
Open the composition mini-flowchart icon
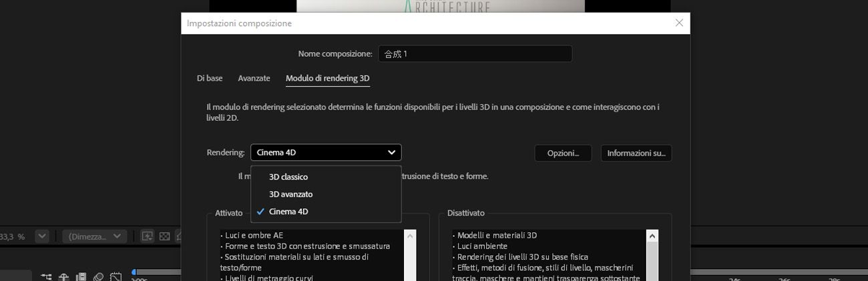(x=47, y=277)
